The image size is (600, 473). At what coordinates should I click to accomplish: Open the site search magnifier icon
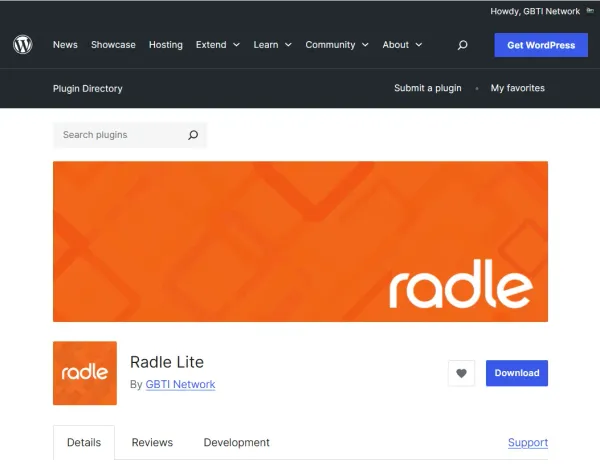[x=462, y=45]
